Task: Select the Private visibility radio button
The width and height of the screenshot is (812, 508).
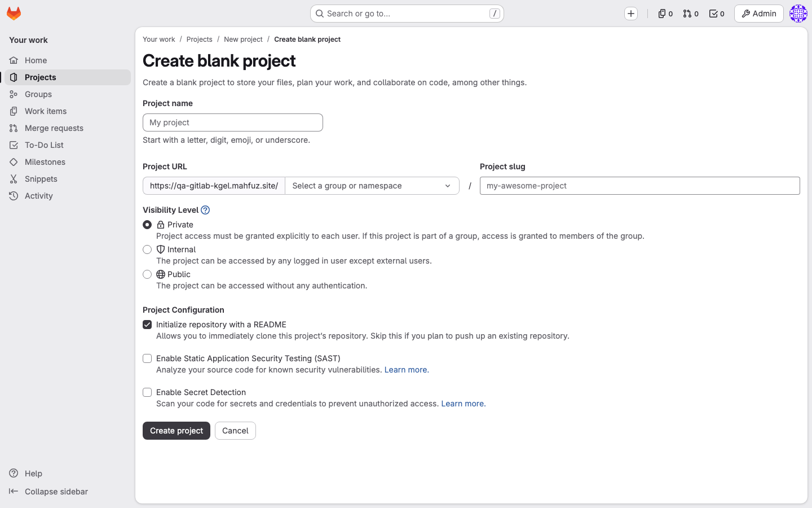Action: coord(147,225)
